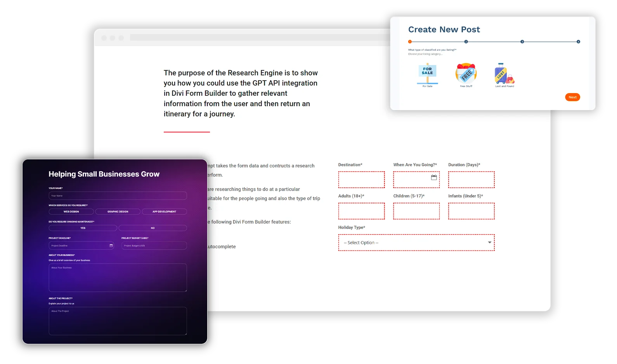This screenshot has height=364, width=617.
Task: Click the Holiday Type dropdown arrow
Action: click(490, 243)
